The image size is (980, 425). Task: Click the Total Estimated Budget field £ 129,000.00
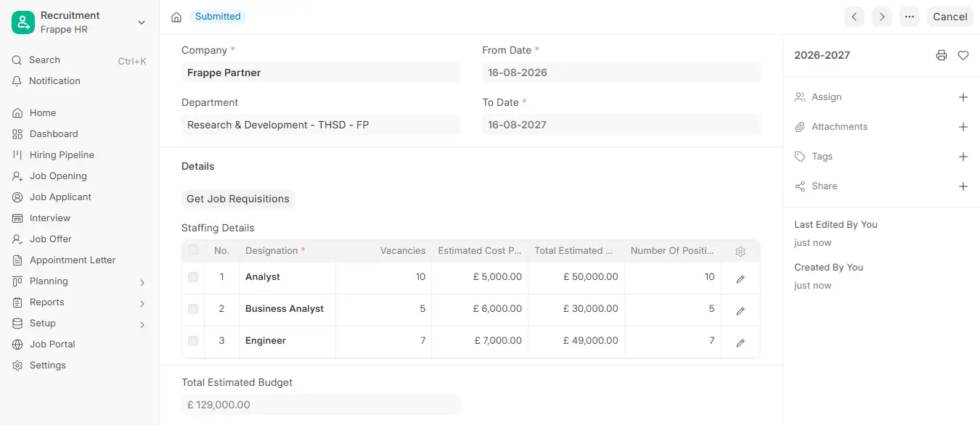point(321,405)
